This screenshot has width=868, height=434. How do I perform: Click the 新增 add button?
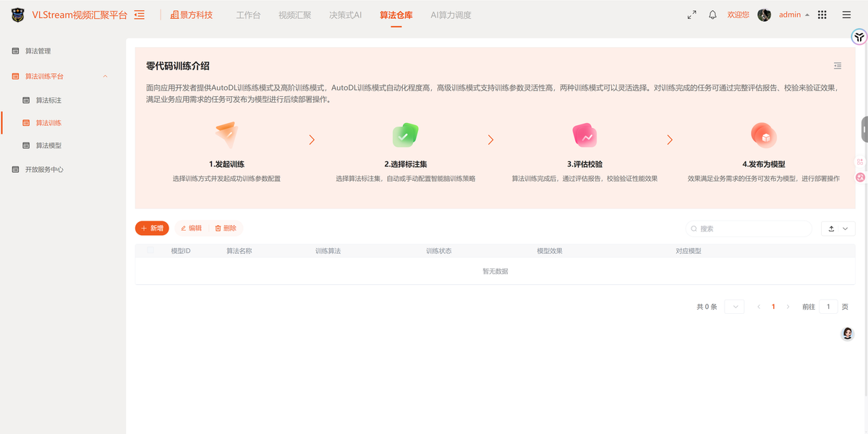coord(152,228)
